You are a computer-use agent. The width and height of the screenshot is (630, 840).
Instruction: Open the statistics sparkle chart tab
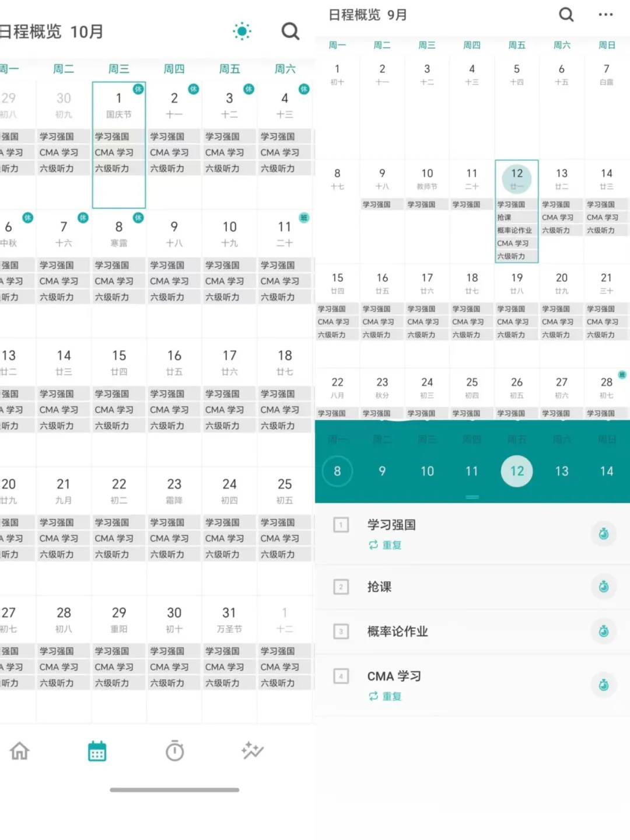[253, 751]
